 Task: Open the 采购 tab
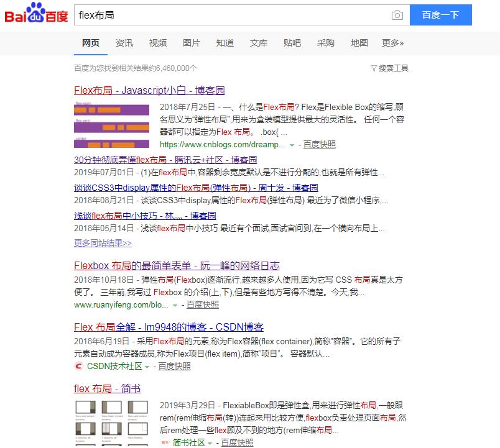326,43
